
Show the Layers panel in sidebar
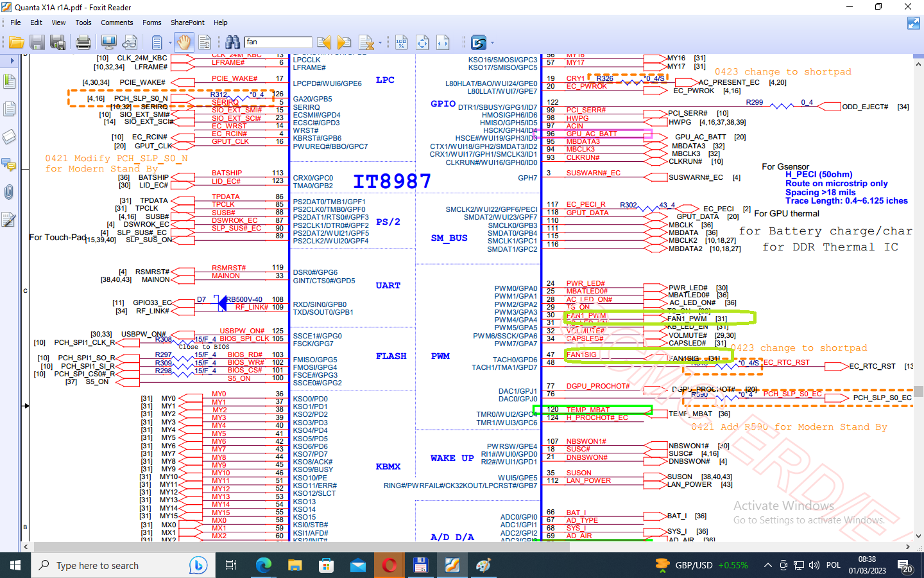[10, 137]
